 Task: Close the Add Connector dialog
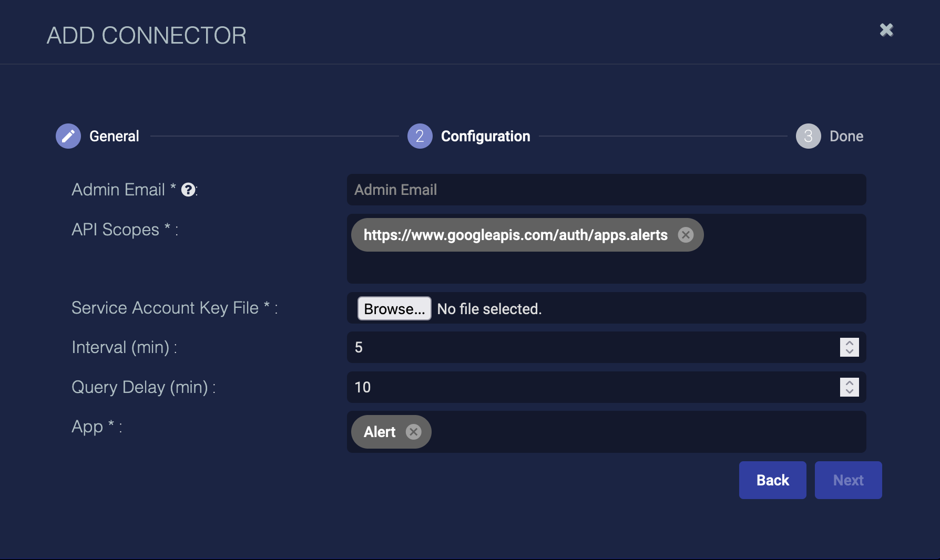coord(886,30)
